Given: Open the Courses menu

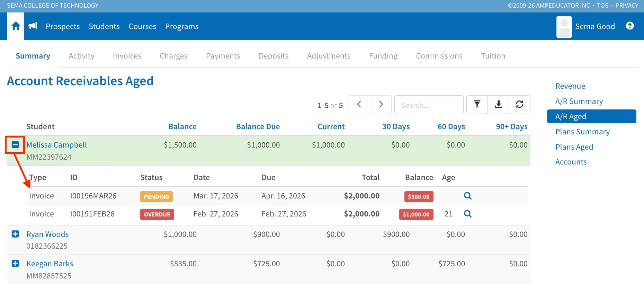Looking at the screenshot, I should [x=142, y=26].
